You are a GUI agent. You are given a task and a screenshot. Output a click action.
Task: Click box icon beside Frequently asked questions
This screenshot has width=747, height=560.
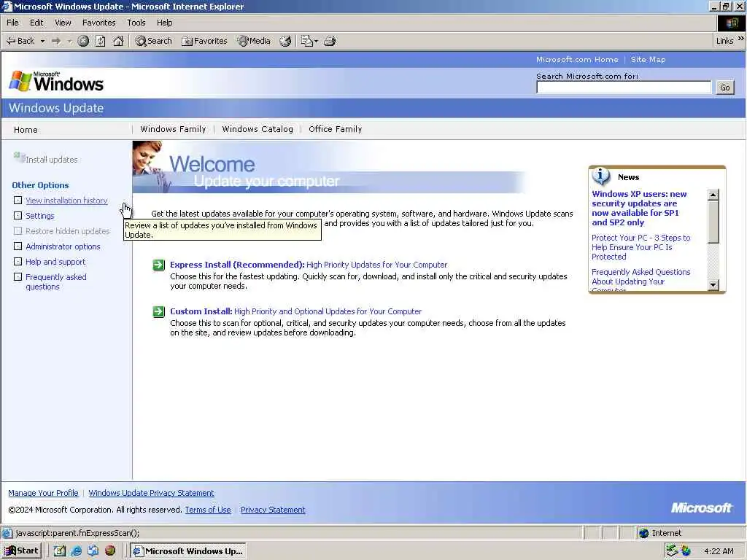[18, 276]
